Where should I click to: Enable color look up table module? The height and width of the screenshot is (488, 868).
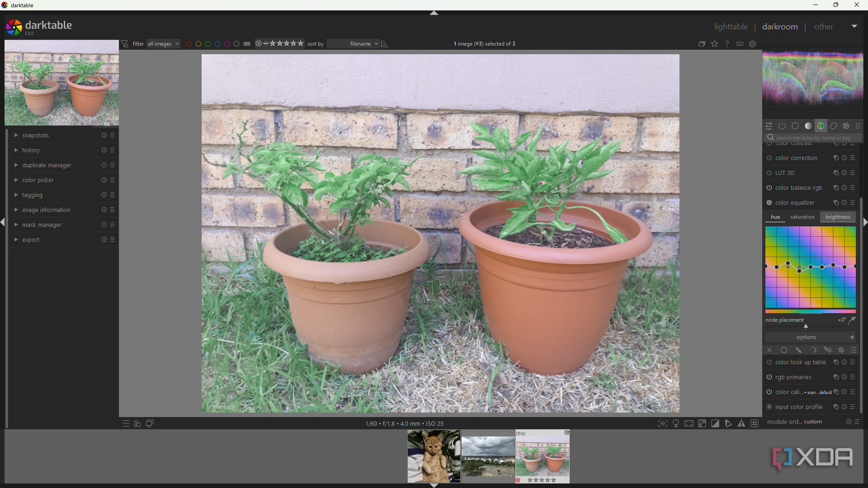point(769,362)
